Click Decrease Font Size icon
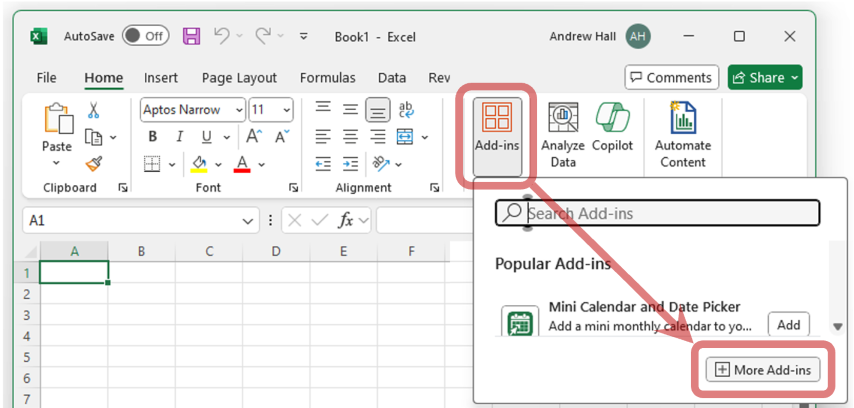This screenshot has width=854, height=408. click(282, 136)
